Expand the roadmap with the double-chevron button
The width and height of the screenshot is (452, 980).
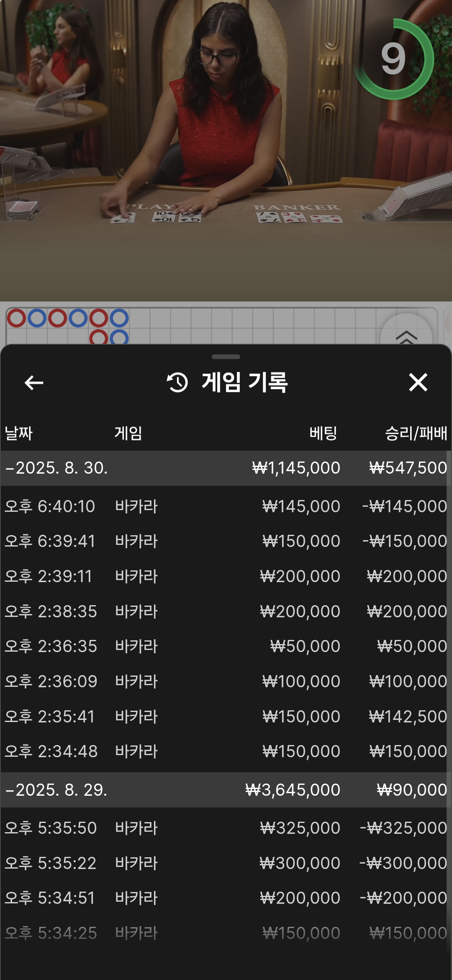point(406,336)
